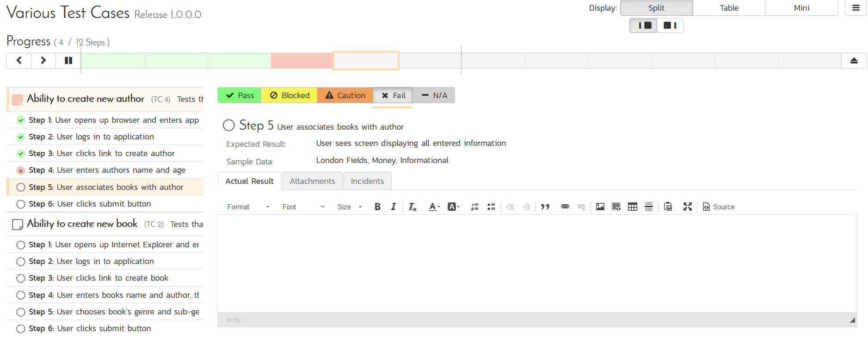The width and height of the screenshot is (868, 345).
Task: Expand the Size dropdown
Action: 349,207
